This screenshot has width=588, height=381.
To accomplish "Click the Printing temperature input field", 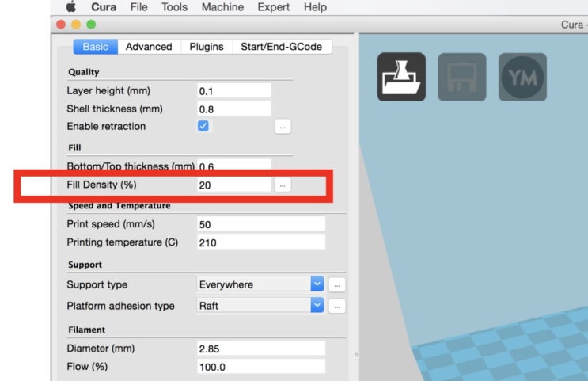I will (x=261, y=242).
